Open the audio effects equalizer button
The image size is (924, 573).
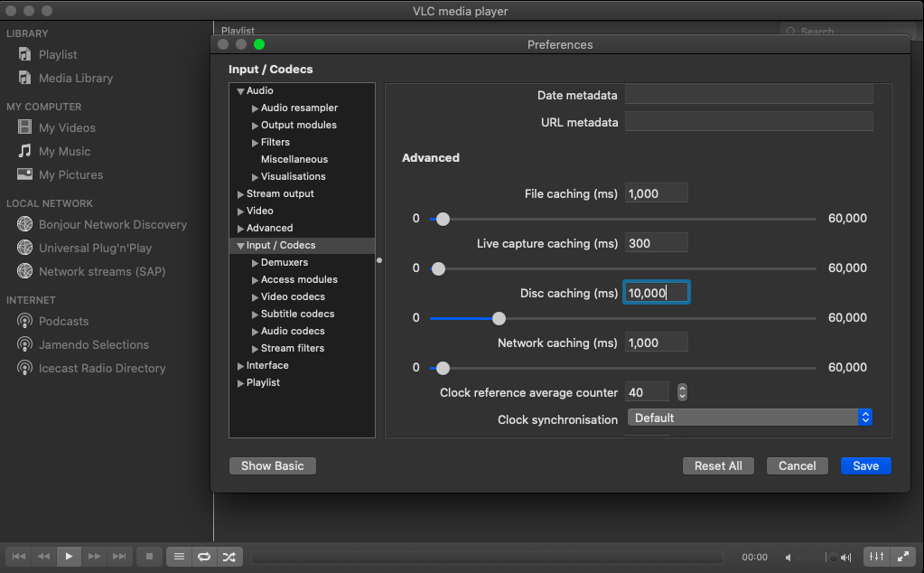click(876, 557)
